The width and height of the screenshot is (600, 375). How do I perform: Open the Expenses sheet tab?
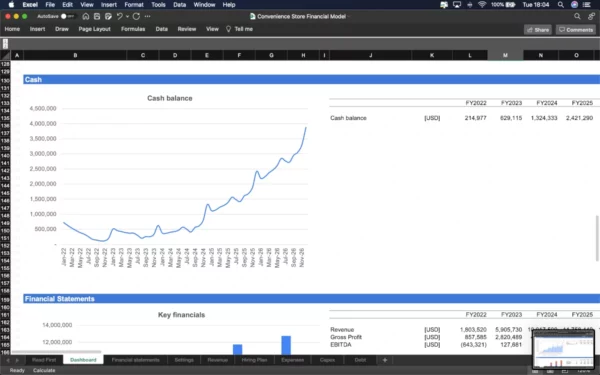tap(292, 360)
